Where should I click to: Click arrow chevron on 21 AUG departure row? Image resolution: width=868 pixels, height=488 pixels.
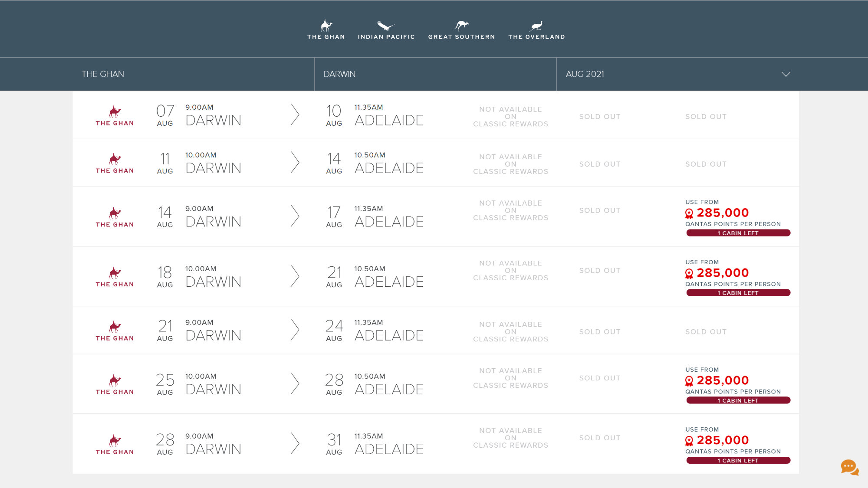pyautogui.click(x=295, y=330)
